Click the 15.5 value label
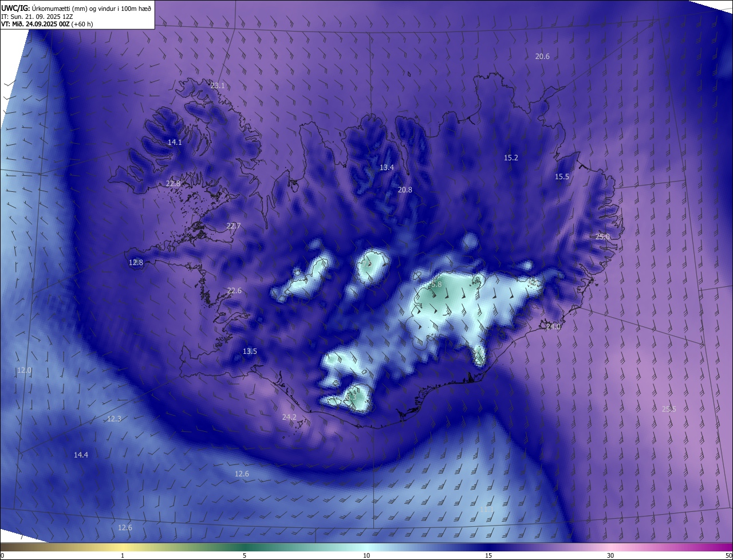733x560 pixels. pyautogui.click(x=562, y=176)
